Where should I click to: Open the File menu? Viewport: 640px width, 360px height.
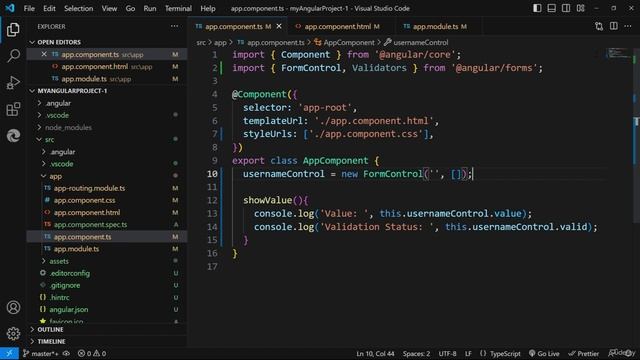[29, 8]
